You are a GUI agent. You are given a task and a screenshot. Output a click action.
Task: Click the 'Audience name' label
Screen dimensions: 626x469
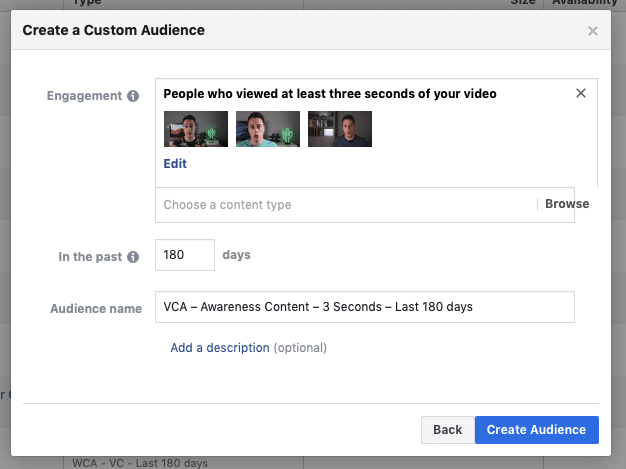96,309
